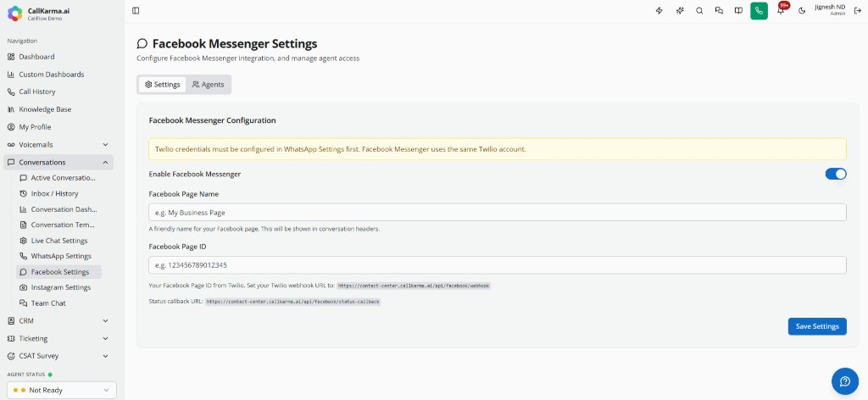
Task: Switch to the Settings tab
Action: point(162,85)
